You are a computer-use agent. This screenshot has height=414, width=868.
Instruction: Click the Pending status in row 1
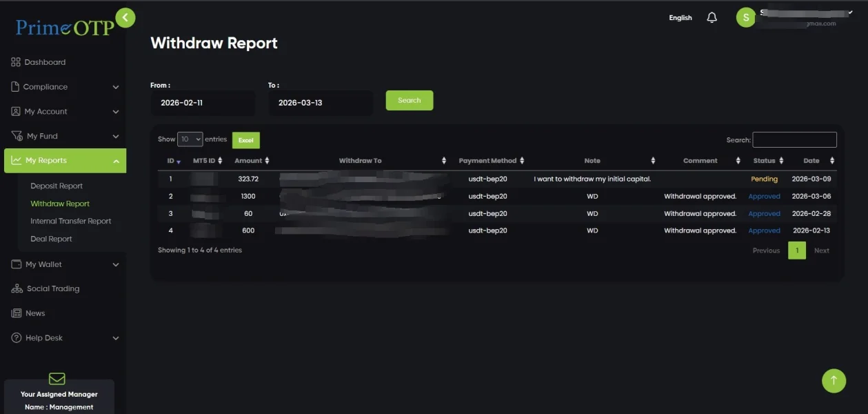coord(764,179)
